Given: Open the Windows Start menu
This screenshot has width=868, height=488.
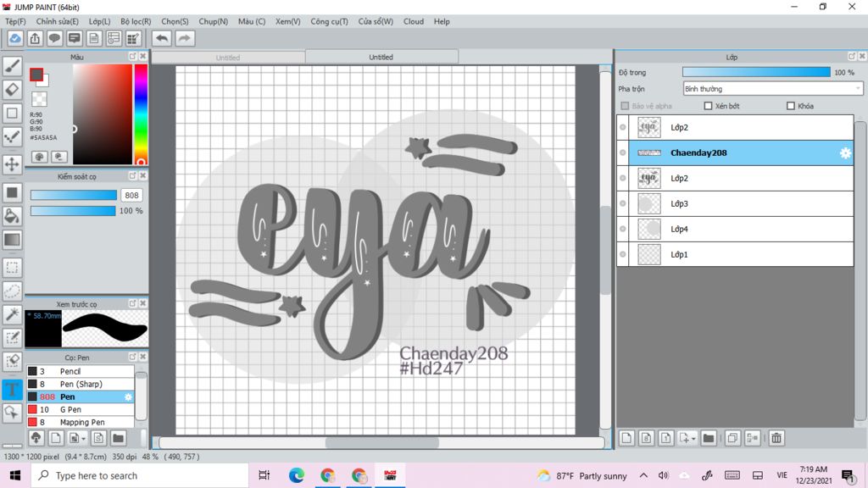Looking at the screenshot, I should click(15, 475).
